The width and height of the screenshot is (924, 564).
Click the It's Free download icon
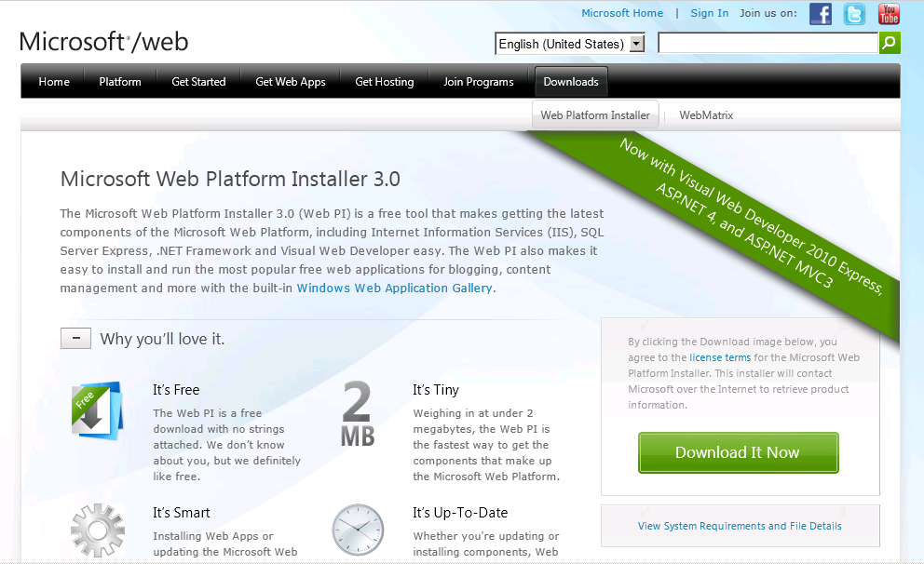pos(97,411)
